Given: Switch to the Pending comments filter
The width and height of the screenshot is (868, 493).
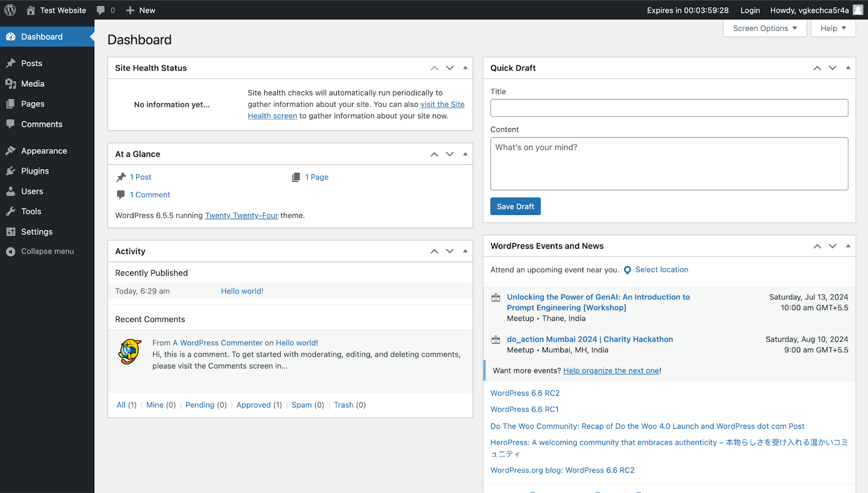Looking at the screenshot, I should [x=200, y=404].
